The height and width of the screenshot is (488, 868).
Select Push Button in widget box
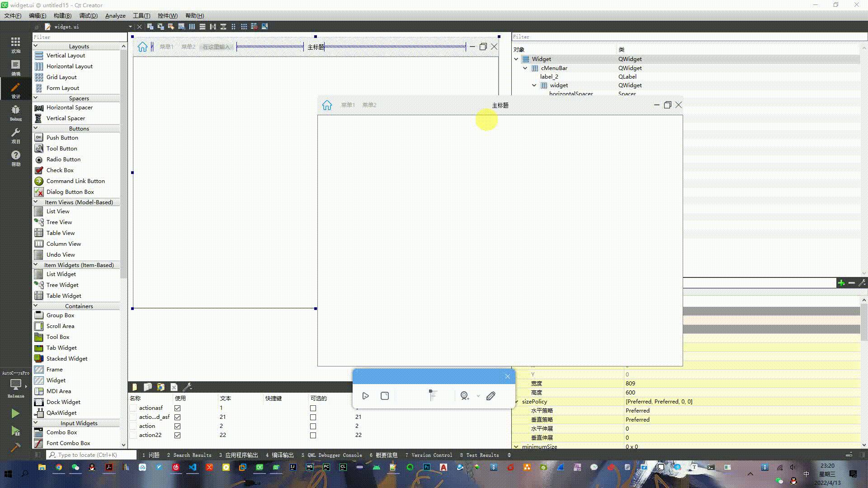[62, 138]
